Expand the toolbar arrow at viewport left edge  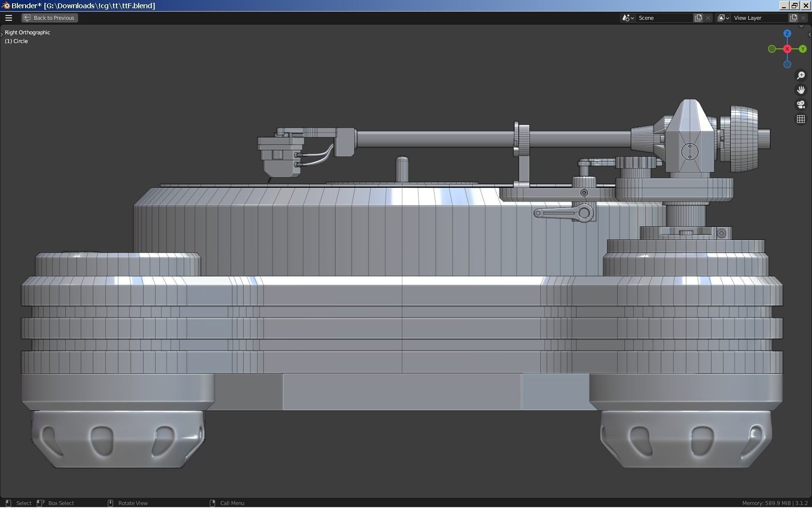click(2, 33)
